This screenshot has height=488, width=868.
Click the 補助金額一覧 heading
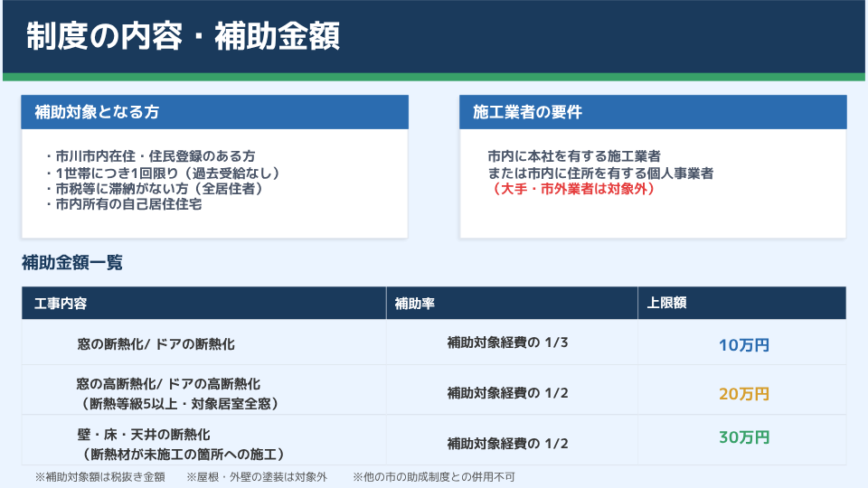[72, 263]
